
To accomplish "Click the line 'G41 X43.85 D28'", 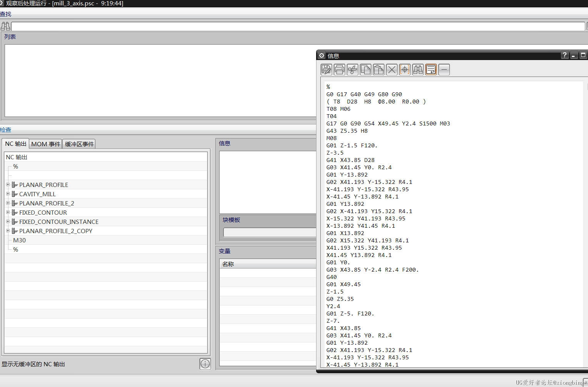I will coord(350,160).
